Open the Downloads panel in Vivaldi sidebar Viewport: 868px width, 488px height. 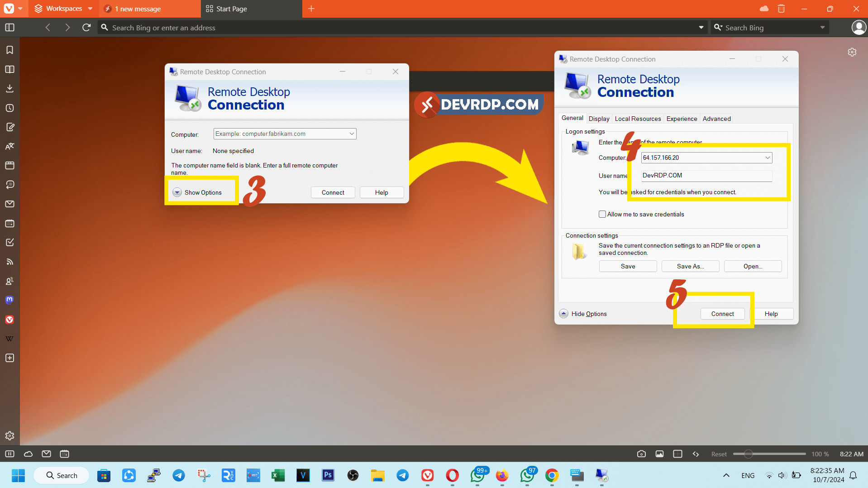[x=10, y=88]
